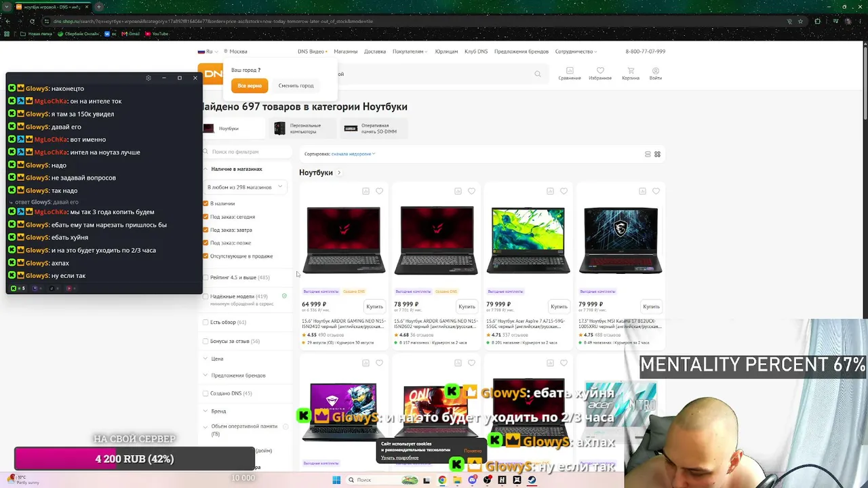Uncheck 'Под заказ: завтра' filter
Screen dimensions: 868x488
(x=205, y=230)
